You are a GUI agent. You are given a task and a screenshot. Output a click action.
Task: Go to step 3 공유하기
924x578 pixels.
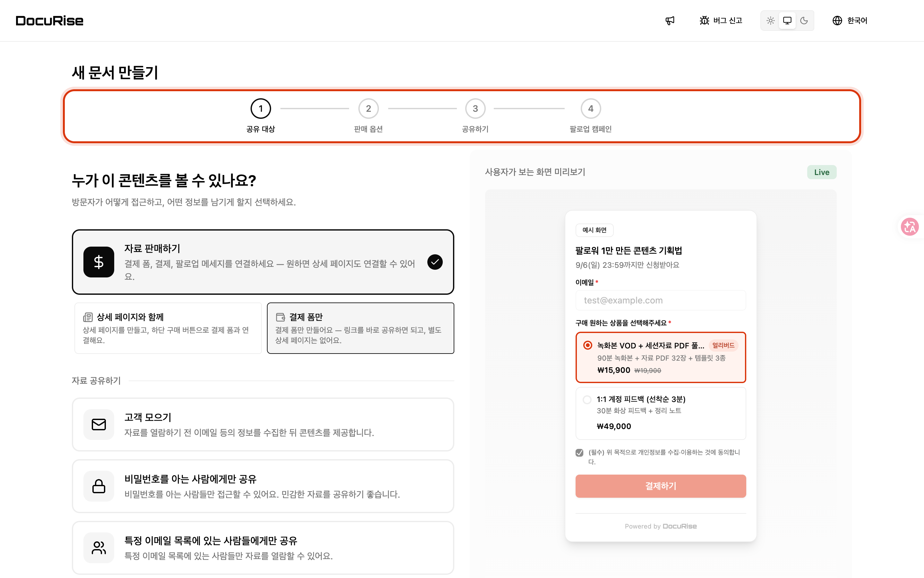coord(475,116)
